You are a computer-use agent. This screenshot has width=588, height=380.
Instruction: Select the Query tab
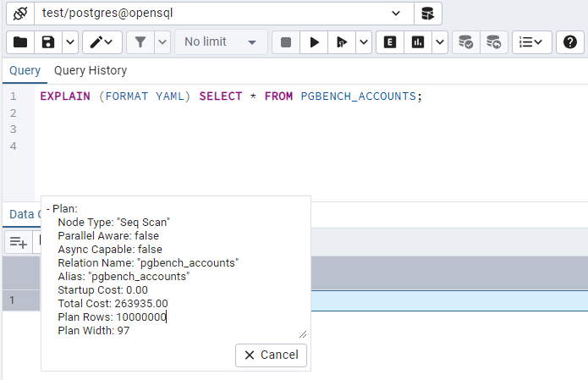coord(25,70)
